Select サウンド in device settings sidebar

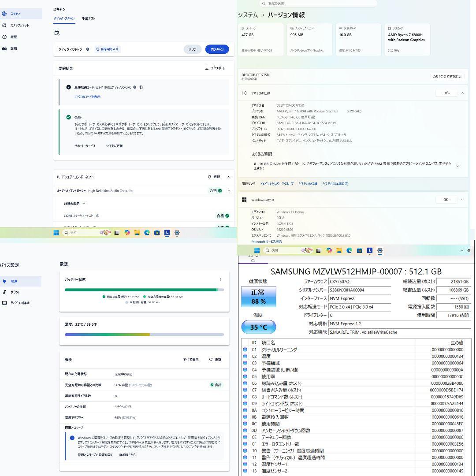15,292
